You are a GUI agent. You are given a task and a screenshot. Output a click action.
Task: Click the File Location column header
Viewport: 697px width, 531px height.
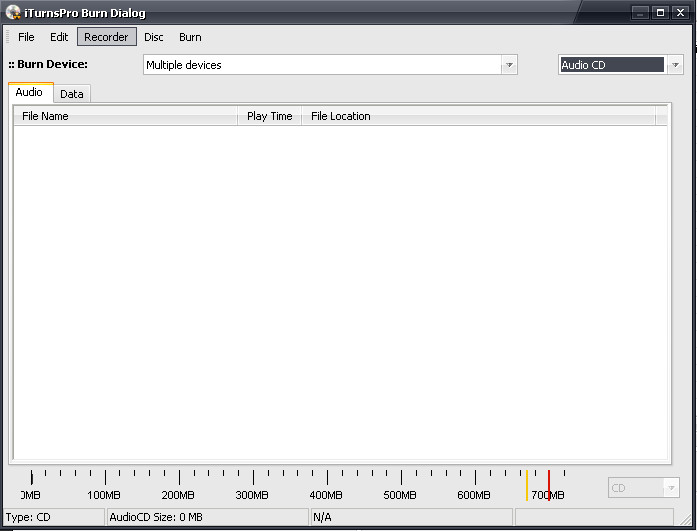coord(478,116)
